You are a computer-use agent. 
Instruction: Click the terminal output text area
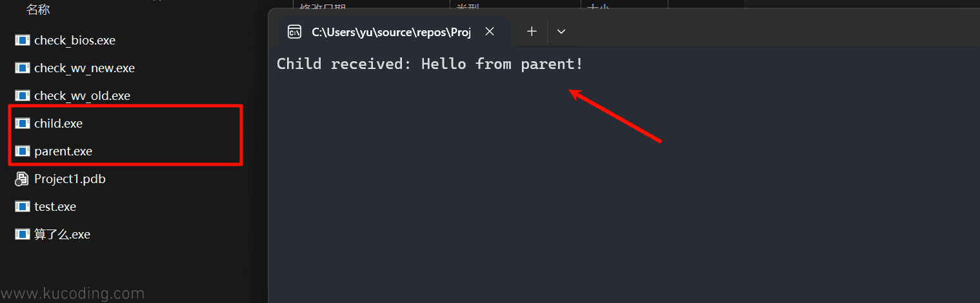click(624, 174)
